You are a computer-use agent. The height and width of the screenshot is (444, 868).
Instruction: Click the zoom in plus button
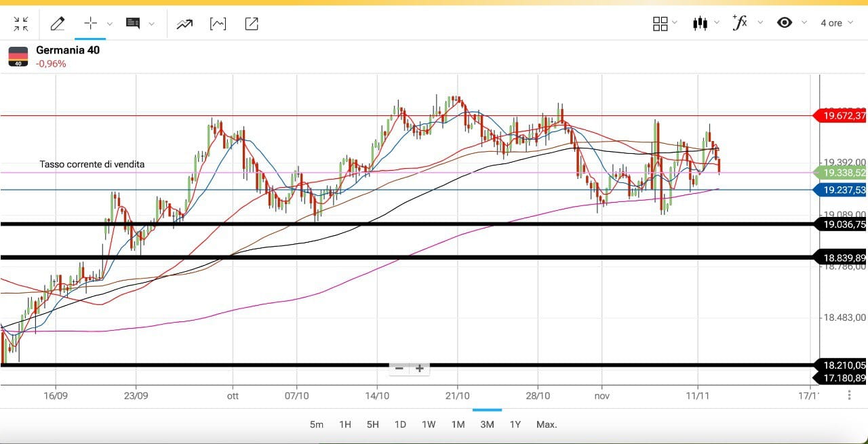pyautogui.click(x=420, y=368)
